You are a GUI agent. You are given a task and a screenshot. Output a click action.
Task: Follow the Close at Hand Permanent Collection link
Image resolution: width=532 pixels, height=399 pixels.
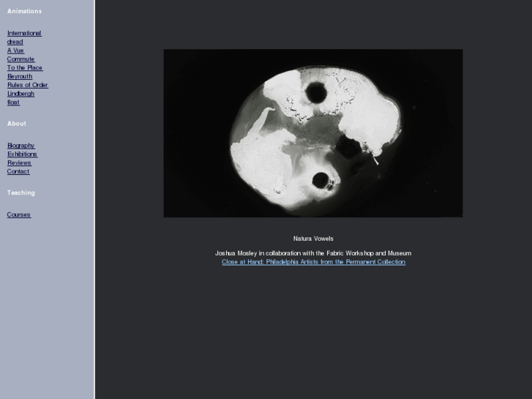pyautogui.click(x=313, y=262)
